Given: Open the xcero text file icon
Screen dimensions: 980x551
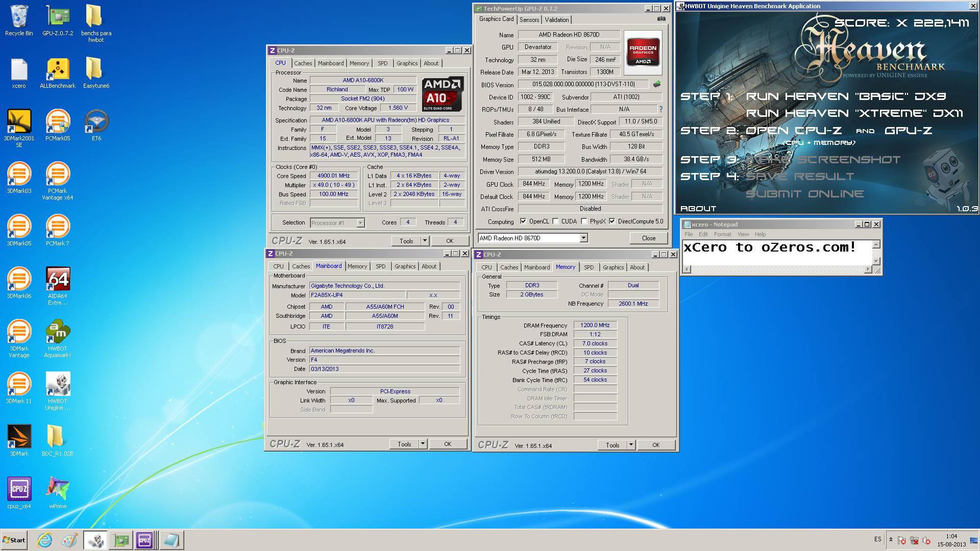Looking at the screenshot, I should [19, 73].
